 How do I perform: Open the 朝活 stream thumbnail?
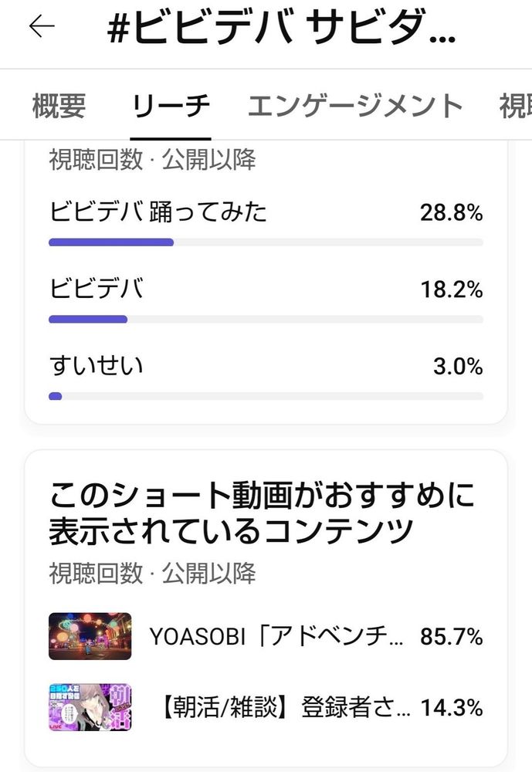tap(90, 707)
